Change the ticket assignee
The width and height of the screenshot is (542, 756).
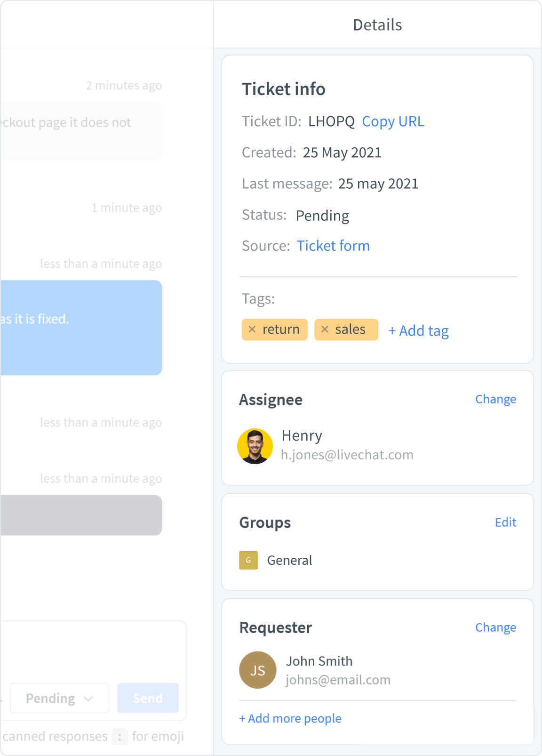pyautogui.click(x=495, y=399)
